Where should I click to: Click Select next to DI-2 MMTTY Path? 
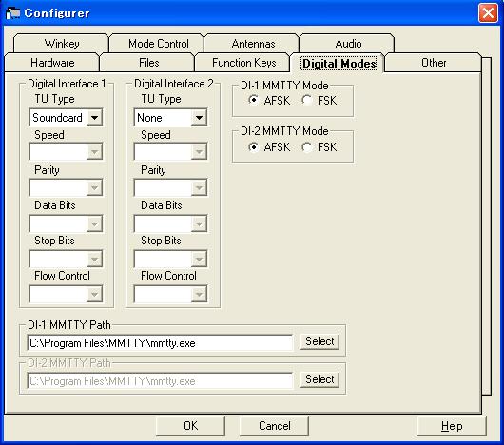(x=320, y=379)
